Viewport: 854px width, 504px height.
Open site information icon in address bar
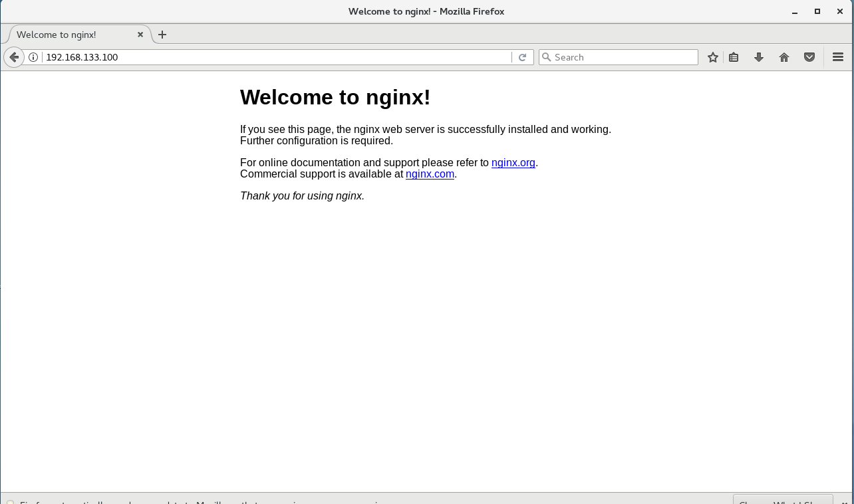click(x=33, y=57)
